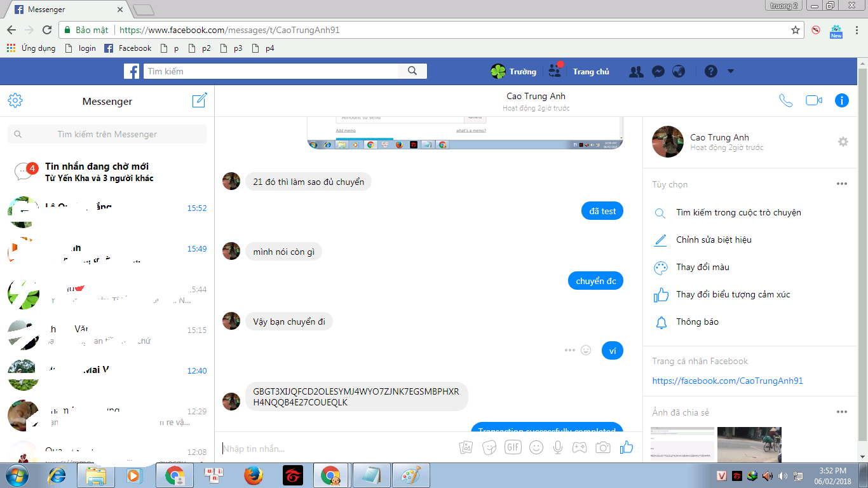
Task: Open the Ảnh đã chia sẻ three-dot menu
Action: pyautogui.click(x=842, y=412)
